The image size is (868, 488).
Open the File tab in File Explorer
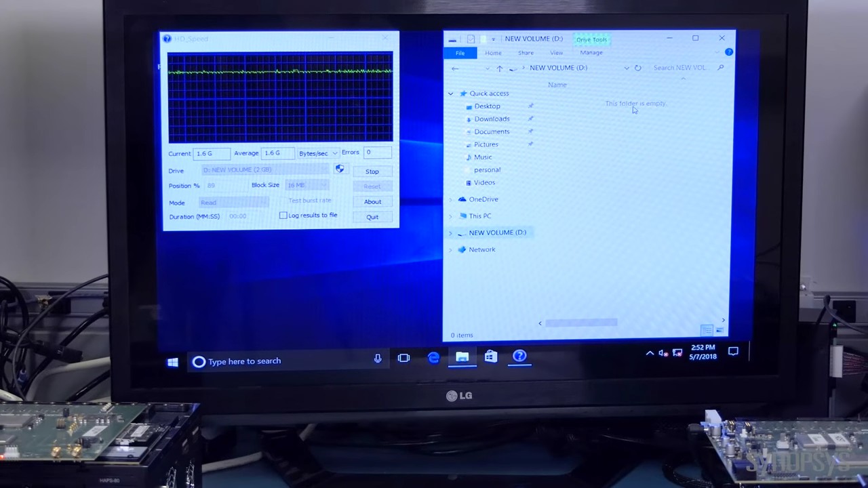click(x=460, y=53)
